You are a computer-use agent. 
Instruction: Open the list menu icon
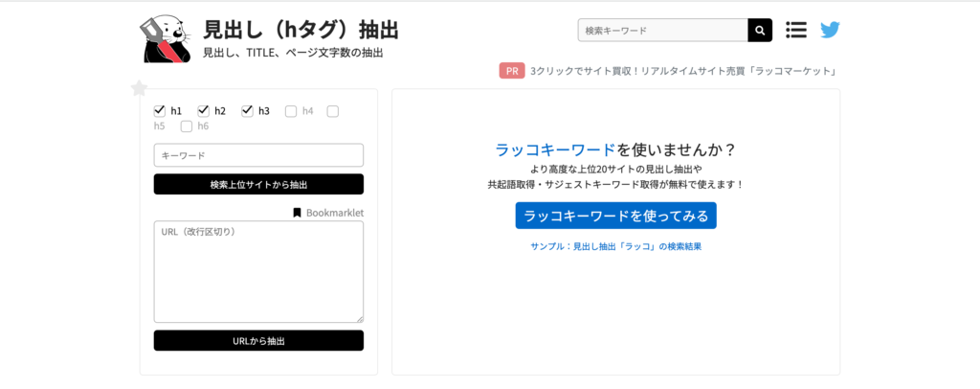click(796, 30)
